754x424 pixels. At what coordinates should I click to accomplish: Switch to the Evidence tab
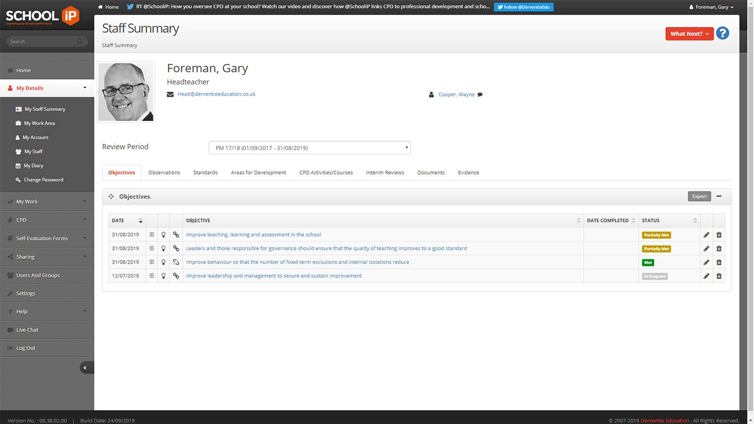(x=468, y=173)
